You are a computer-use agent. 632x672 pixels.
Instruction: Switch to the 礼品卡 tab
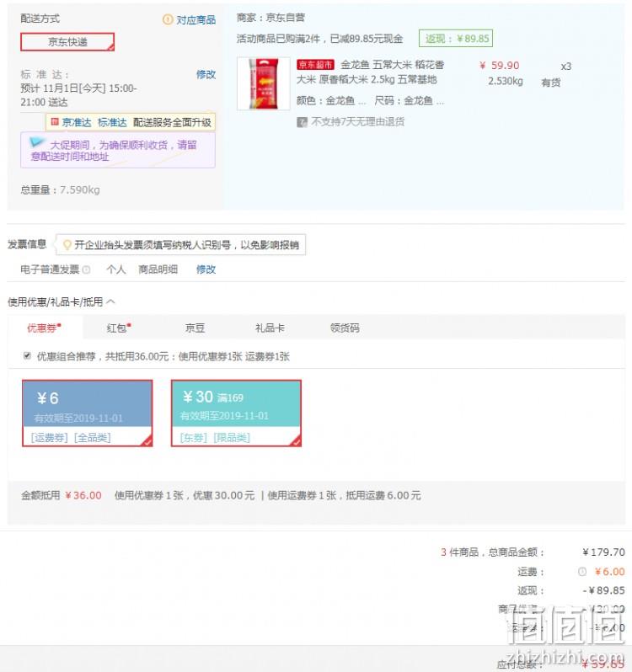(x=270, y=328)
